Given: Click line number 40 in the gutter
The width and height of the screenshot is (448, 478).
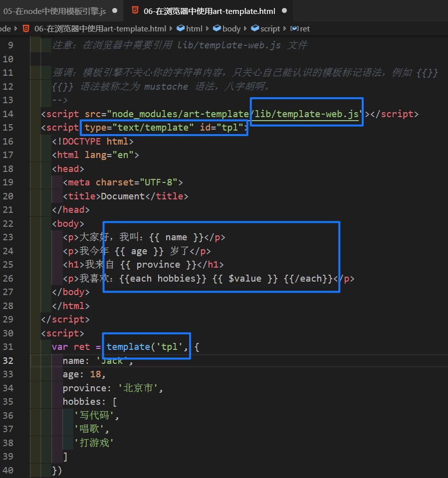Looking at the screenshot, I should 8,471.
